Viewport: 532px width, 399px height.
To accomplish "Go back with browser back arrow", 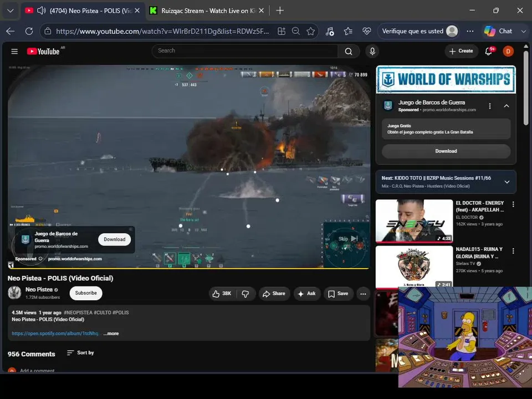I will click(x=11, y=31).
